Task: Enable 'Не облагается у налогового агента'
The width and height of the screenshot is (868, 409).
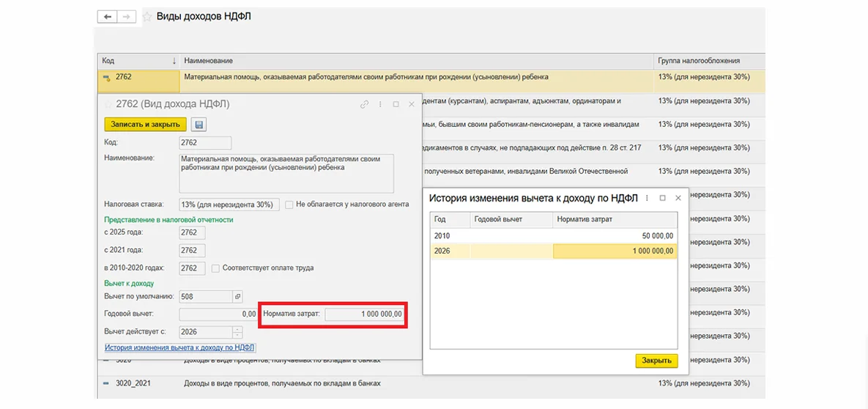Action: 289,204
